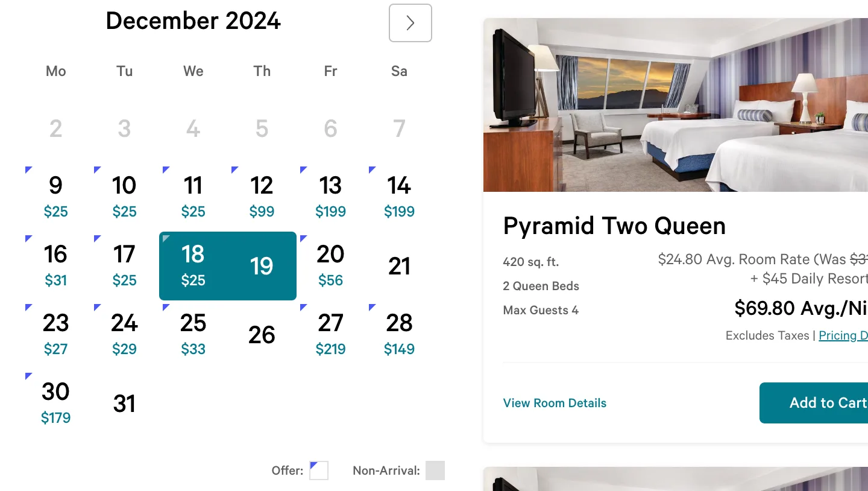Choose December 27 at $219
868x491 pixels.
point(330,333)
